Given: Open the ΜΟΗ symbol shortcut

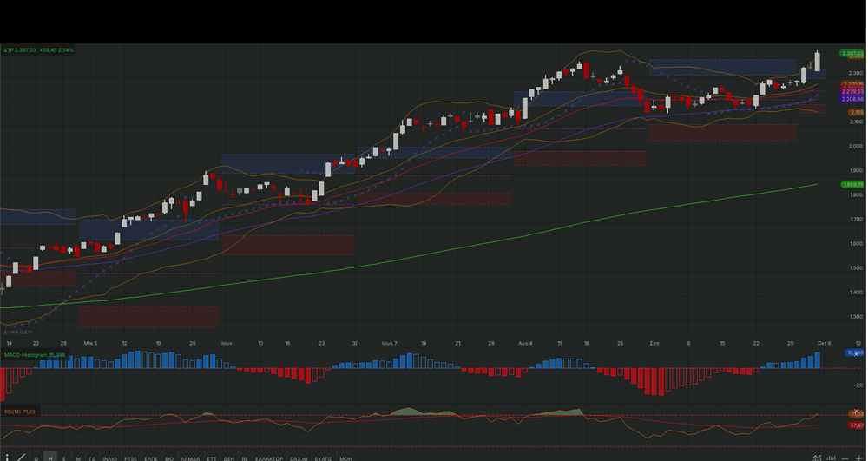Looking at the screenshot, I should coord(345,458).
